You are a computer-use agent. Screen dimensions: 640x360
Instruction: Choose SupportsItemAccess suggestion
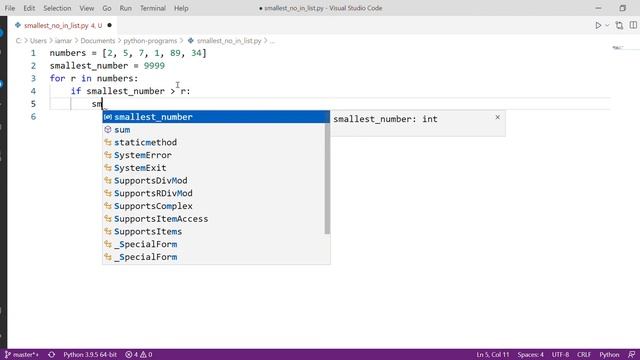(213, 219)
